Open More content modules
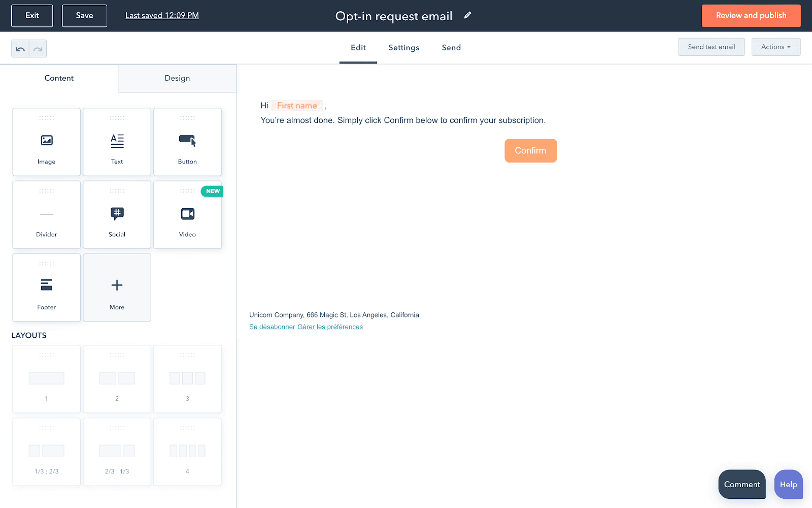Image resolution: width=812 pixels, height=508 pixels. click(117, 288)
